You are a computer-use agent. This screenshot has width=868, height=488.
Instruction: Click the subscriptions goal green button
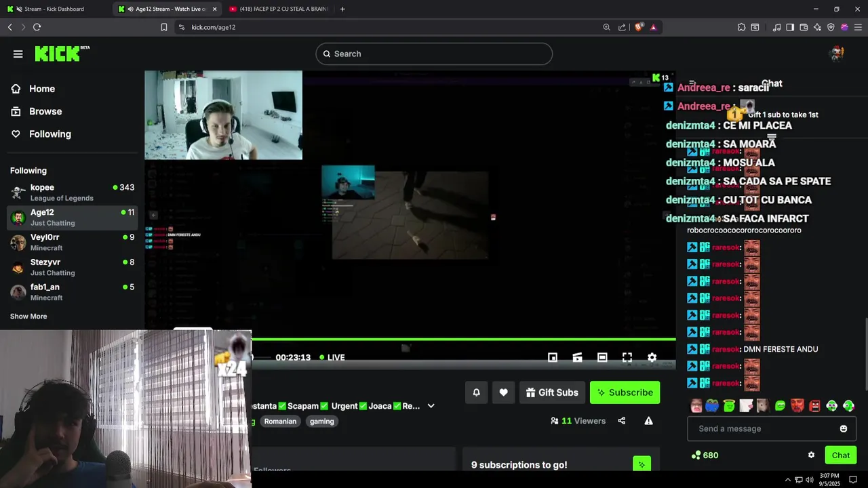pyautogui.click(x=642, y=464)
